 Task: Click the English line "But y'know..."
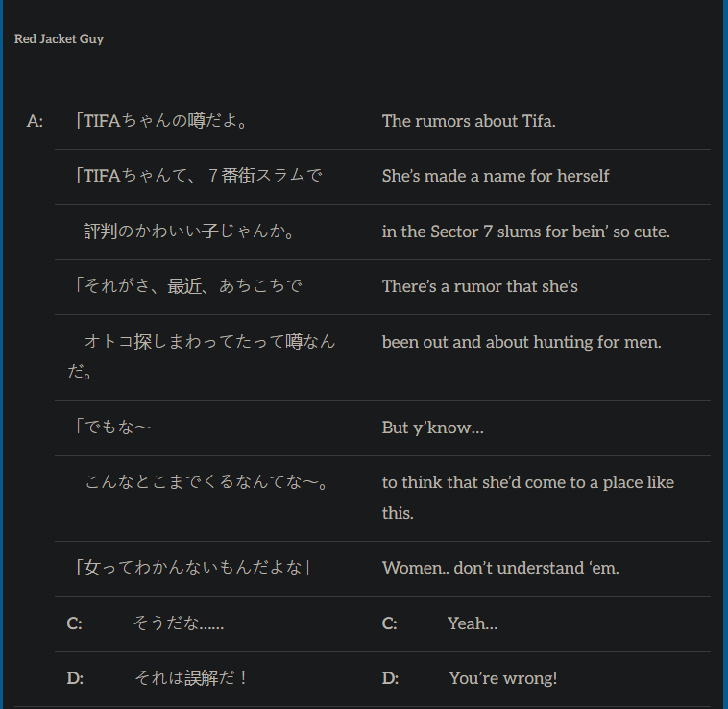click(x=432, y=428)
